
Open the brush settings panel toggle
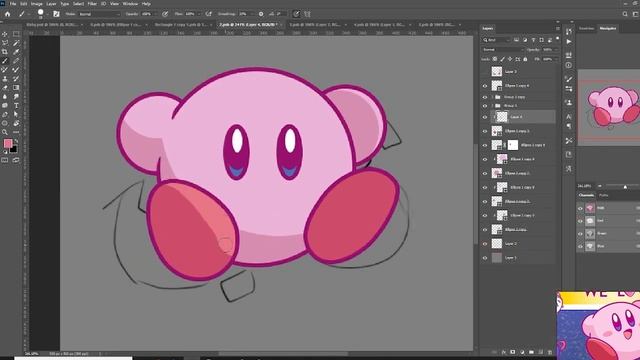coord(56,14)
